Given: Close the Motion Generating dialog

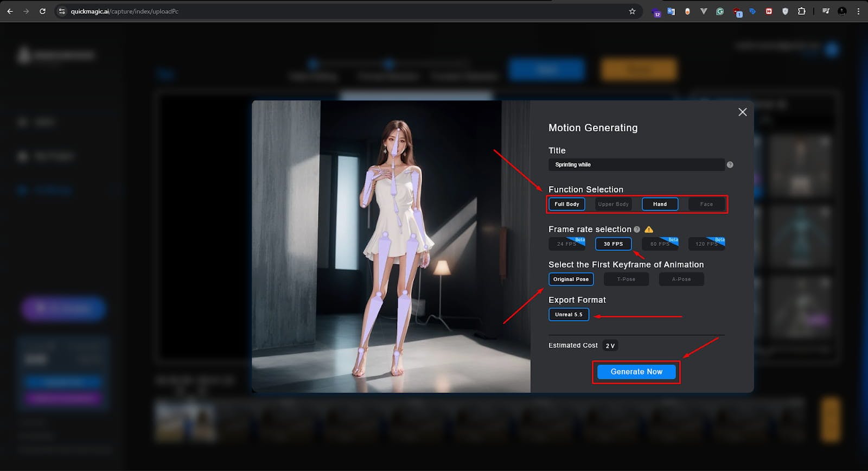Looking at the screenshot, I should 743,112.
